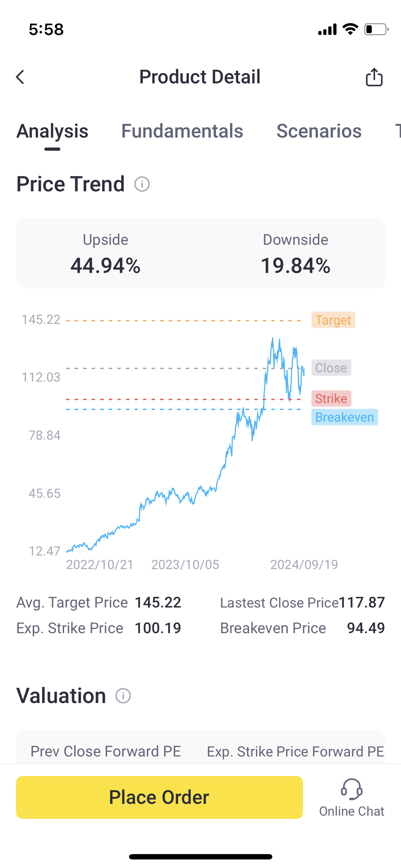Tap the Breakeven legend label
Screen dimensions: 401x868
coord(344,417)
